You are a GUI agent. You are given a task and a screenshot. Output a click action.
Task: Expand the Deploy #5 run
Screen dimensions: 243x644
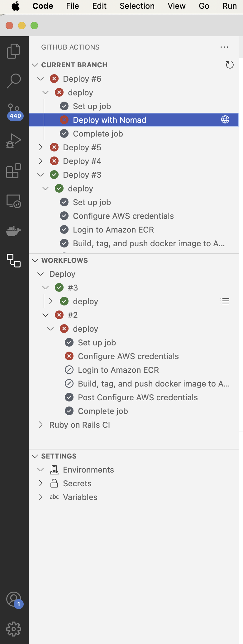[x=40, y=147]
